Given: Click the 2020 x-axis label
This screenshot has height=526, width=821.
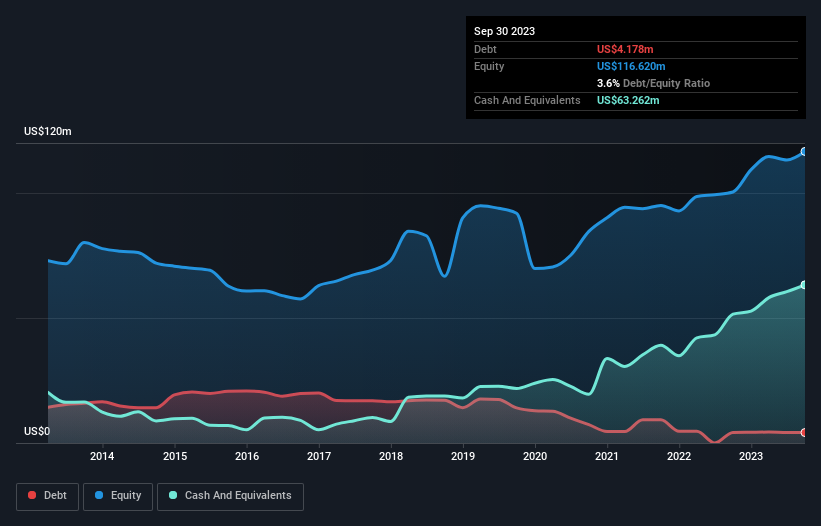Looking at the screenshot, I should coord(535,456).
